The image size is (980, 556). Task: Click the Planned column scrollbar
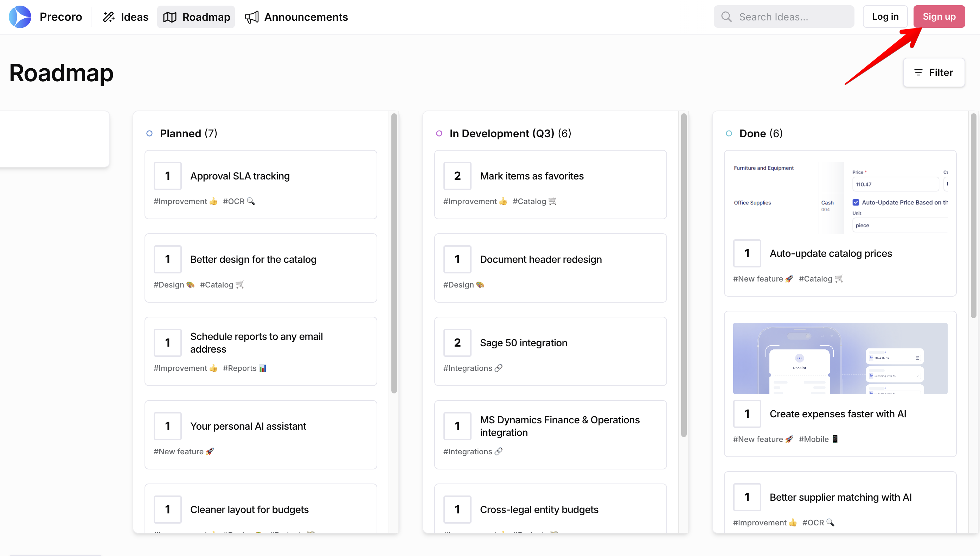(394, 253)
